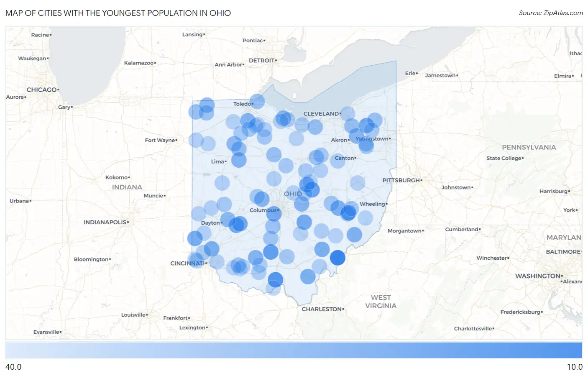Click the INDIANAPOLIS city label

click(105, 222)
